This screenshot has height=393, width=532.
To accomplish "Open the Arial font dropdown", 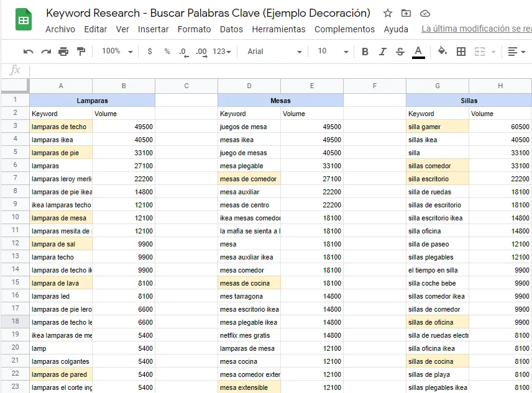I will pos(274,52).
